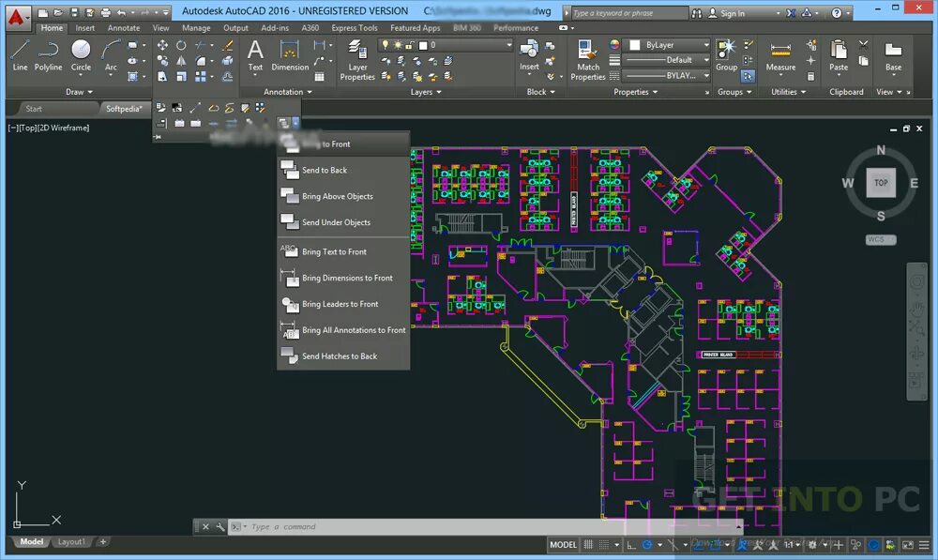The width and height of the screenshot is (938, 560).
Task: Click the Group button in Groups panel
Action: (x=726, y=52)
